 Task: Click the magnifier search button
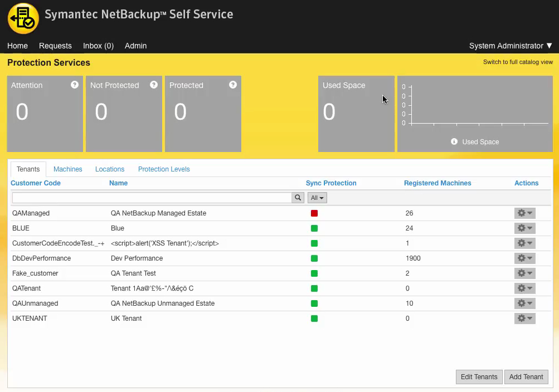(298, 198)
